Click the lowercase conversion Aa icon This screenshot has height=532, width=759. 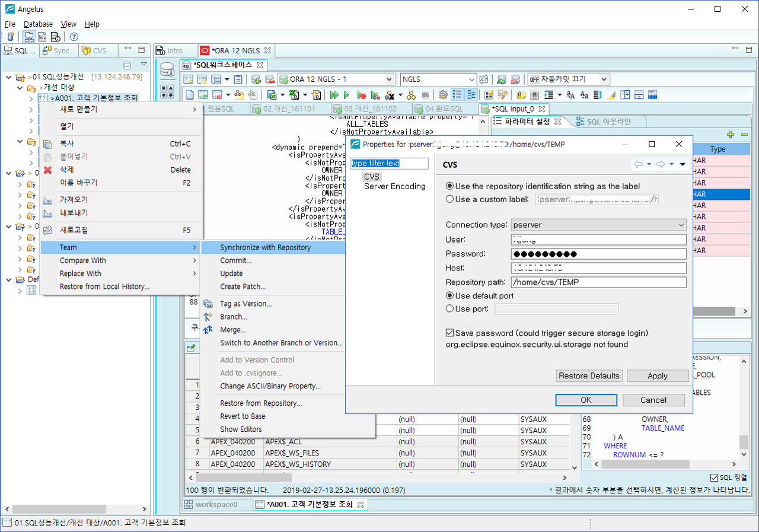click(x=584, y=95)
